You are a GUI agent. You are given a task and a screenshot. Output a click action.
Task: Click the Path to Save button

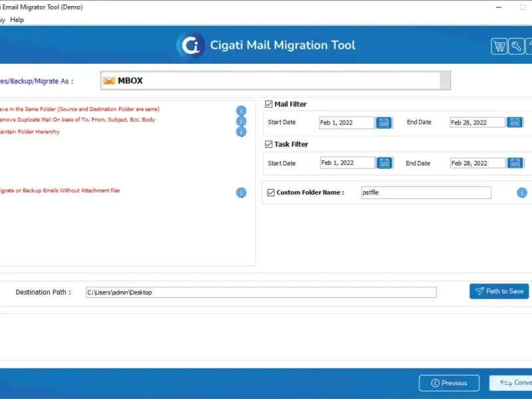click(499, 291)
